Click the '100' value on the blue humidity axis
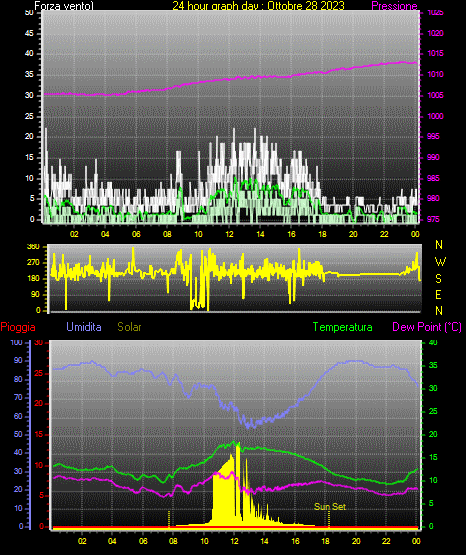Screen dimensions: 466x555 click(x=16, y=342)
